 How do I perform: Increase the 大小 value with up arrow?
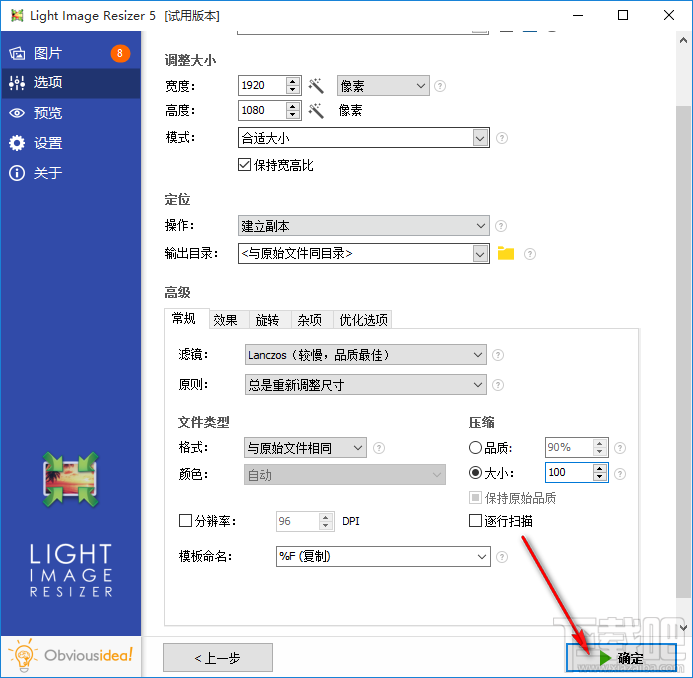[x=600, y=468]
